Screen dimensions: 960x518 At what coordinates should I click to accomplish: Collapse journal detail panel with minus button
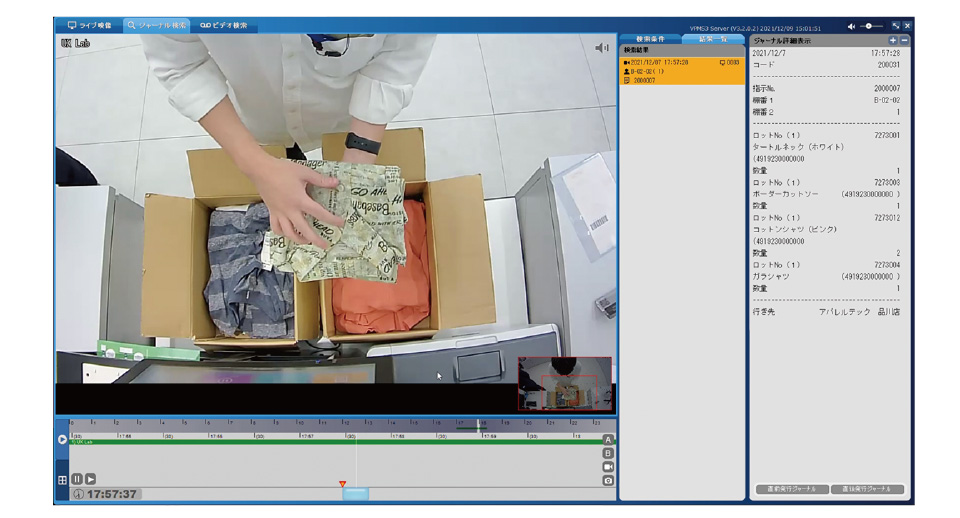click(x=904, y=40)
